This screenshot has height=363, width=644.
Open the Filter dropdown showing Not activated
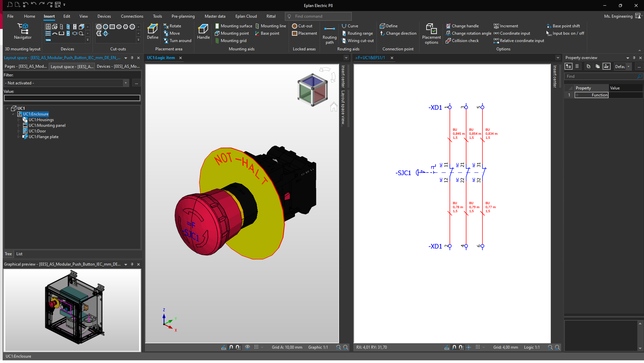click(x=126, y=83)
